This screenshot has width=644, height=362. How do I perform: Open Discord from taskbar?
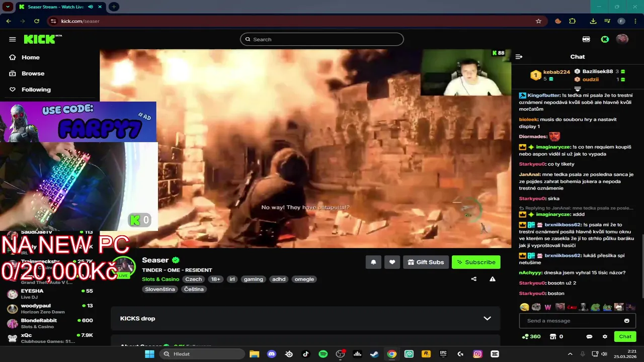tap(272, 354)
